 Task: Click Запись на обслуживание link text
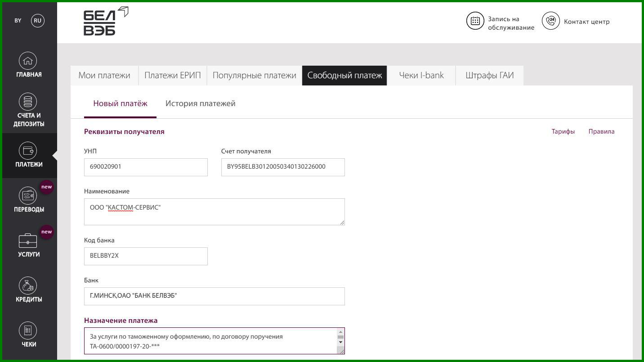(511, 23)
